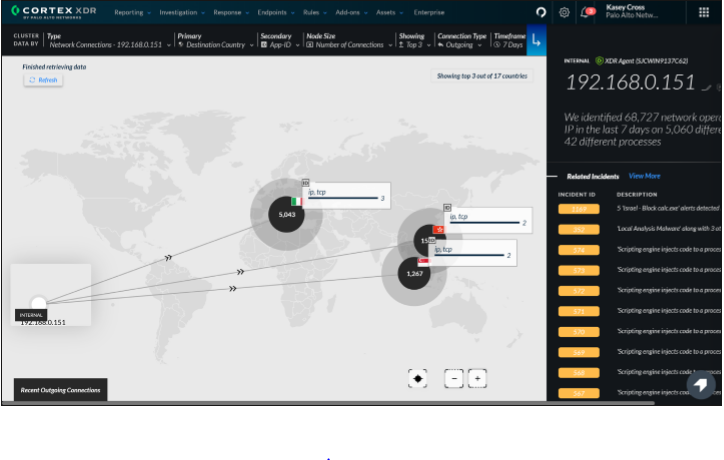Expand the Showing Top 3 dropdown

[415, 41]
